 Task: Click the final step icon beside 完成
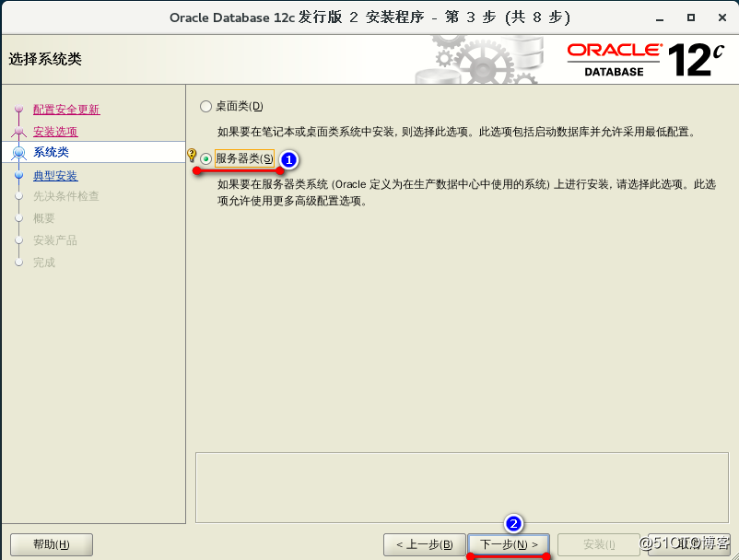click(19, 262)
